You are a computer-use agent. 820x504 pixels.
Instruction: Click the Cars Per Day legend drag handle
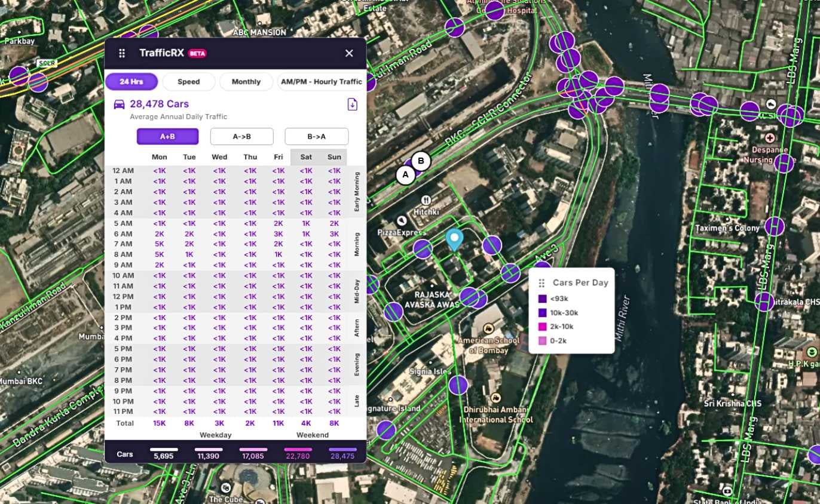coord(542,283)
